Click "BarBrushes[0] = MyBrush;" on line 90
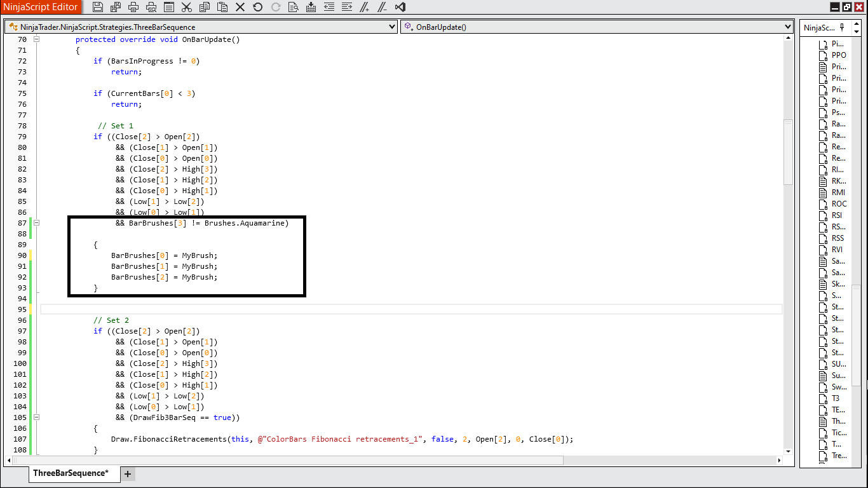The width and height of the screenshot is (868, 488). [x=164, y=255]
